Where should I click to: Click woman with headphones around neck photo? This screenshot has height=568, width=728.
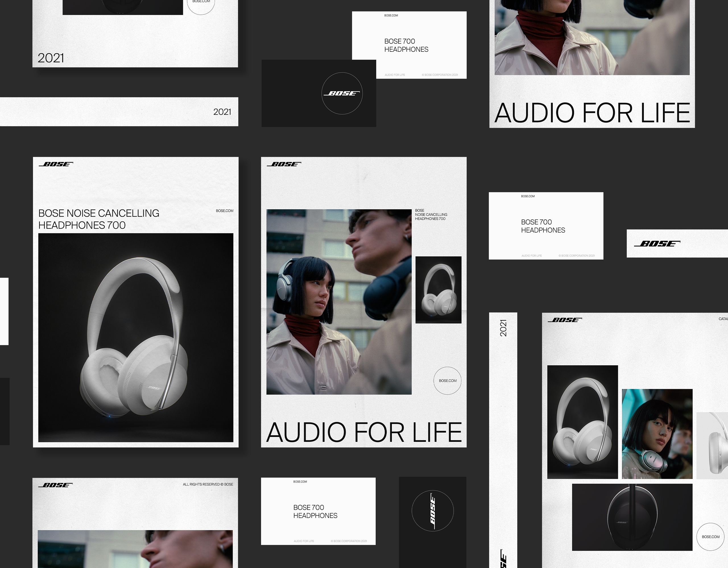(657, 434)
